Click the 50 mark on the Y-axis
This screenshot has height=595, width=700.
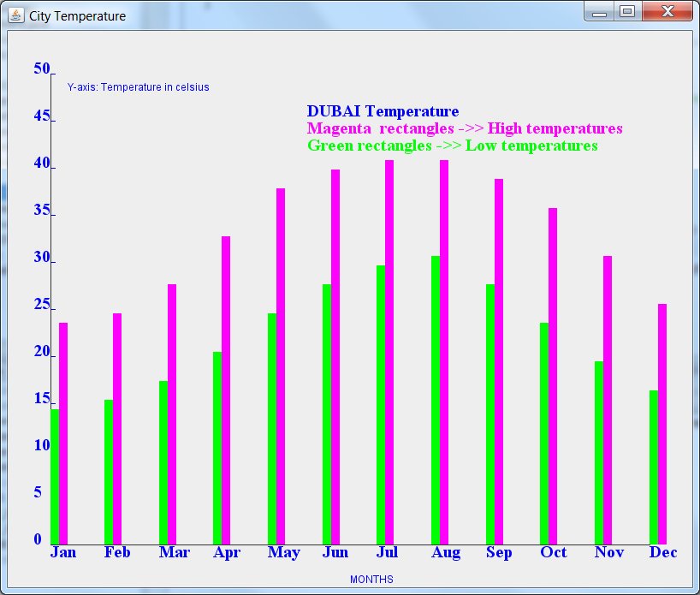43,68
